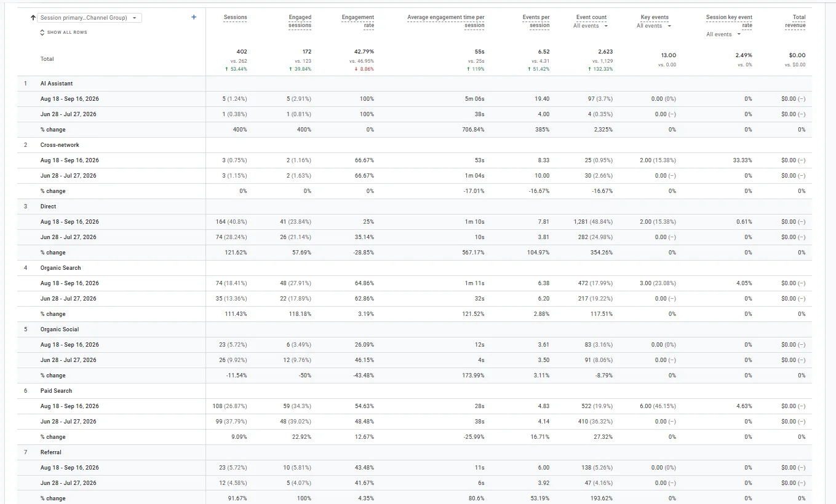Select the Cross-network row label
This screenshot has width=836, height=504.
(x=60, y=145)
